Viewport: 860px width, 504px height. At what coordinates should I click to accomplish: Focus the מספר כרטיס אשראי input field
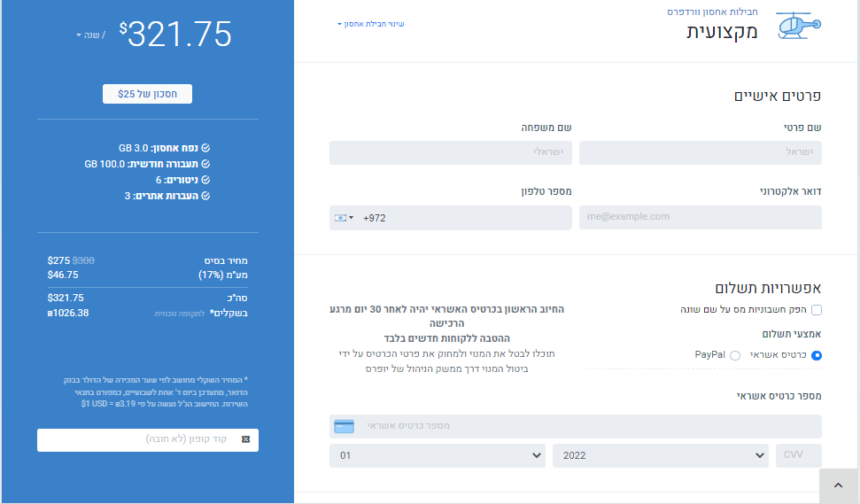click(x=576, y=426)
